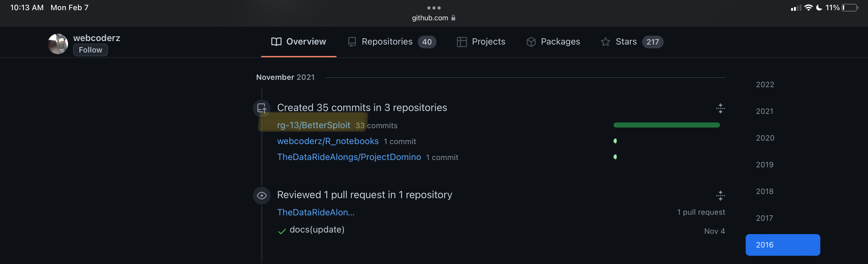Viewport: 868px width, 264px height.
Task: Tap the battery indicator icon
Action: point(850,7)
